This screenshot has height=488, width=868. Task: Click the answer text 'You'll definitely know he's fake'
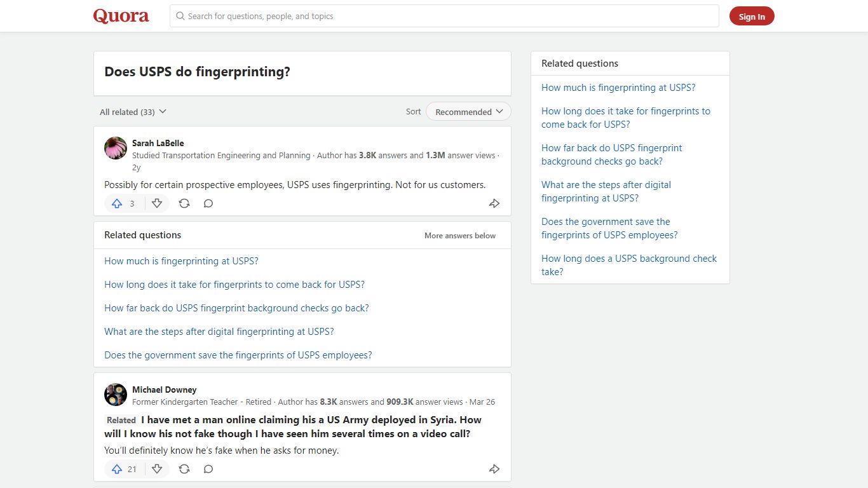click(222, 451)
